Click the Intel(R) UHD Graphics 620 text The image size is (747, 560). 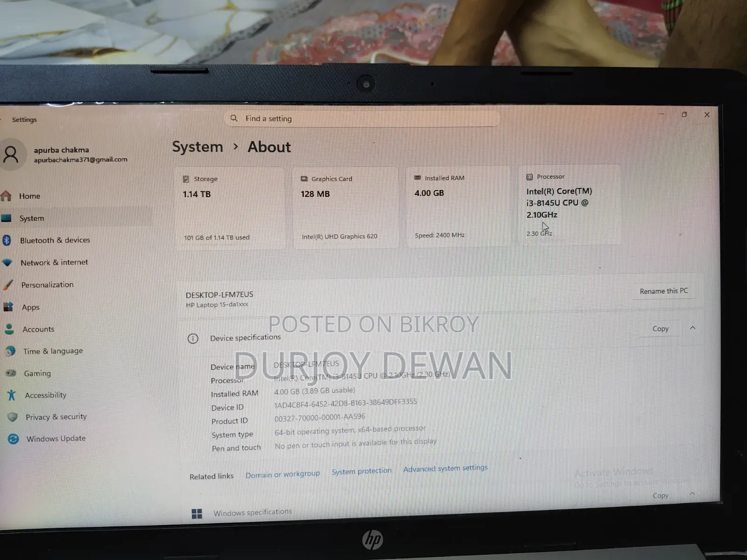pyautogui.click(x=339, y=237)
